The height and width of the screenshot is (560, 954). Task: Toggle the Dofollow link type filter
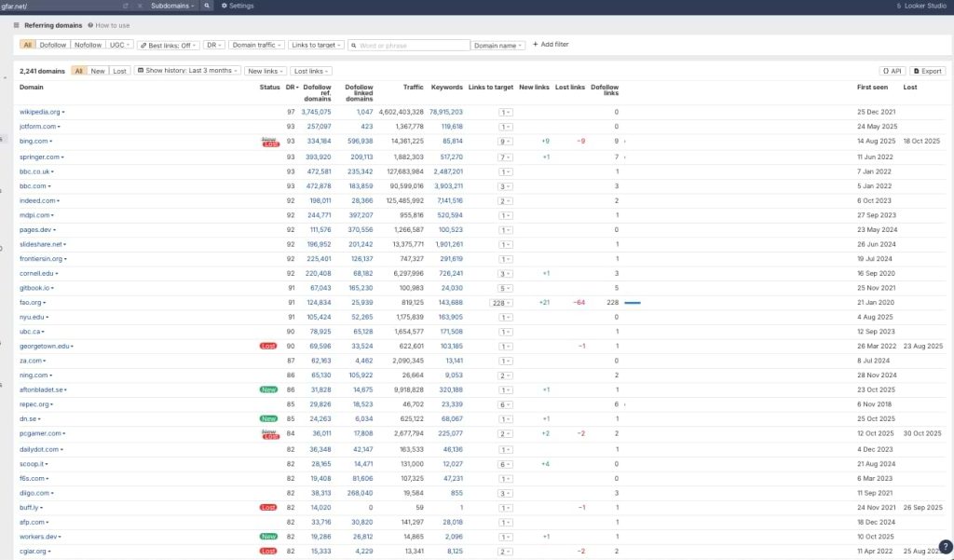[53, 45]
